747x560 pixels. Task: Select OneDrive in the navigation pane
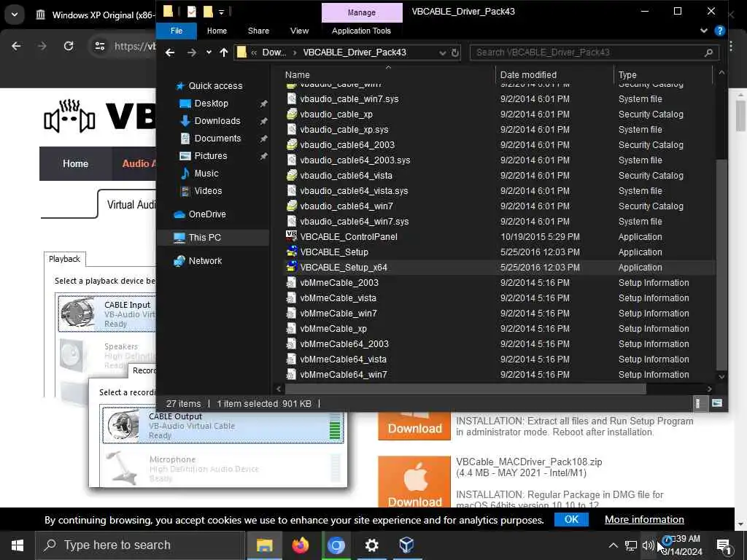(206, 214)
